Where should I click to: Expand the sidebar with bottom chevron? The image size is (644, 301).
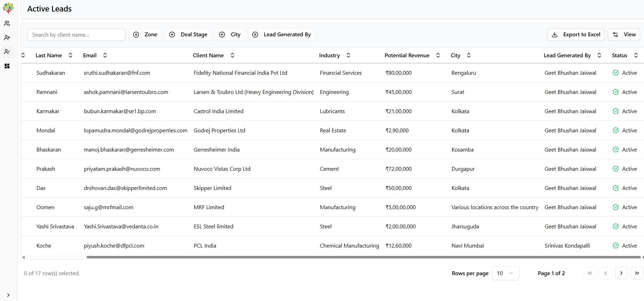tap(8, 295)
